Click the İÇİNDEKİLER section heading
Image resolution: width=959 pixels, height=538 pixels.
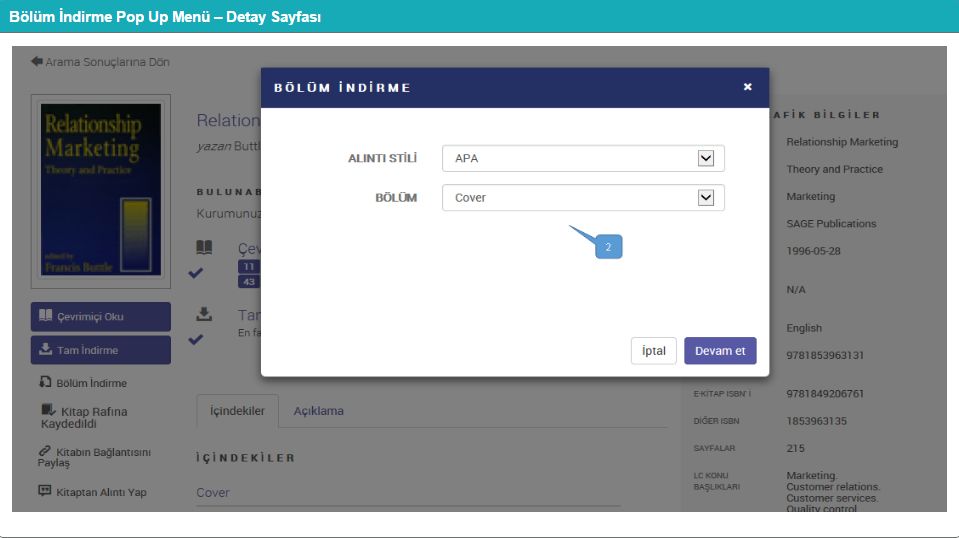246,458
